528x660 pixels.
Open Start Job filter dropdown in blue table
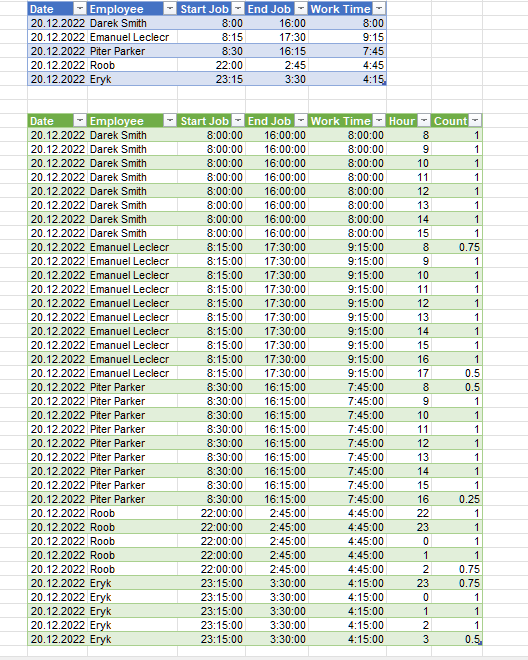point(238,9)
